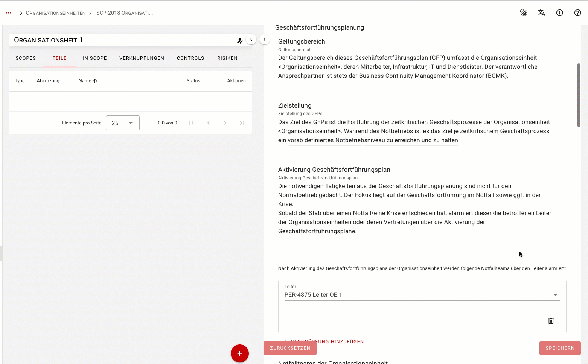Click the Speichern button

click(560, 348)
